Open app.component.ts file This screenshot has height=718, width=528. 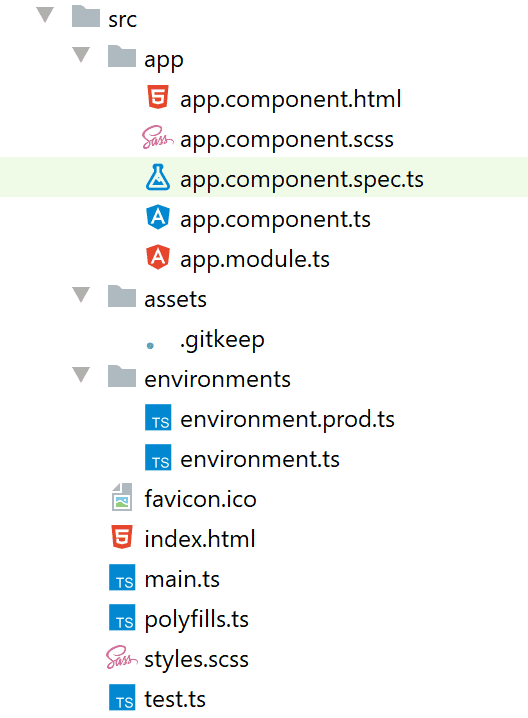point(275,219)
